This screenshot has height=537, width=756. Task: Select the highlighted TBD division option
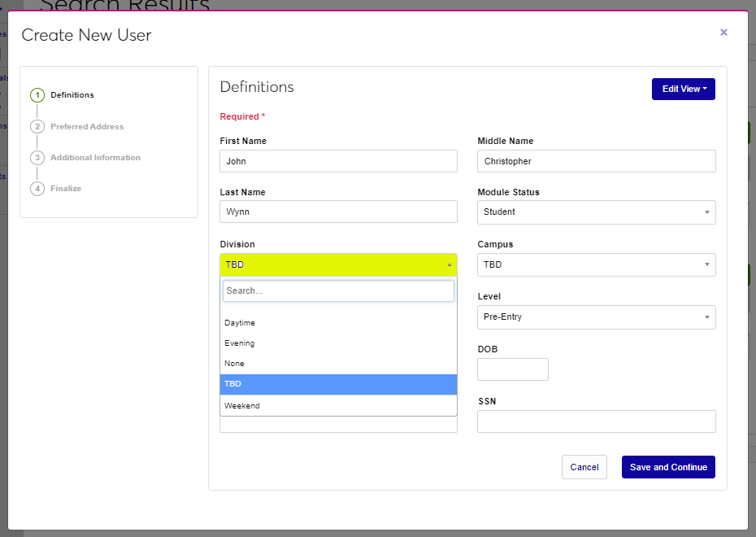coord(338,384)
